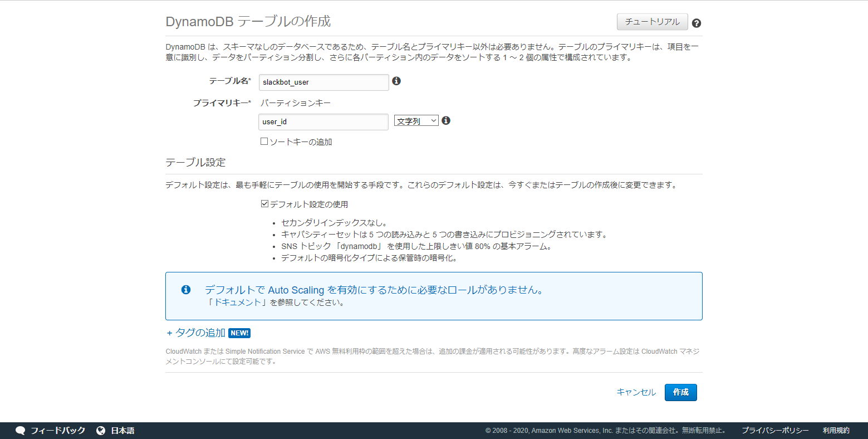Viewport: 868px width, 439px height.
Task: Click the セカンダリインデックスなし bullet text
Action: pyautogui.click(x=334, y=223)
